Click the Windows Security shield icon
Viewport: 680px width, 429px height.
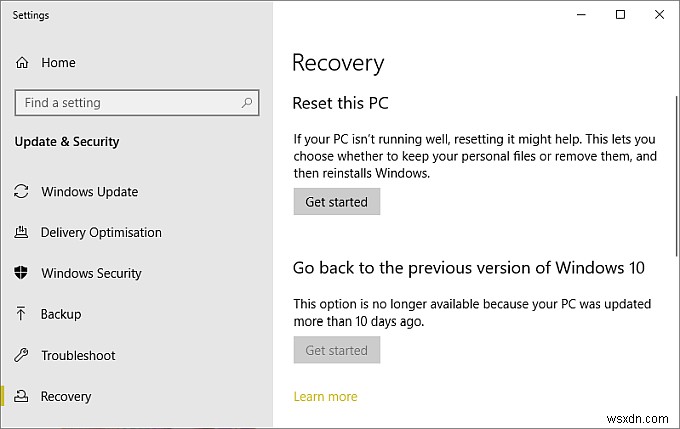pos(22,274)
